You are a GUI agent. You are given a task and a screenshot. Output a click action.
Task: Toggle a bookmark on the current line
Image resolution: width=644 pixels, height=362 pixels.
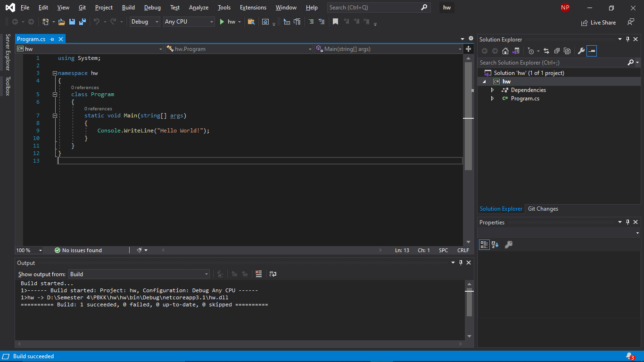coord(335,22)
